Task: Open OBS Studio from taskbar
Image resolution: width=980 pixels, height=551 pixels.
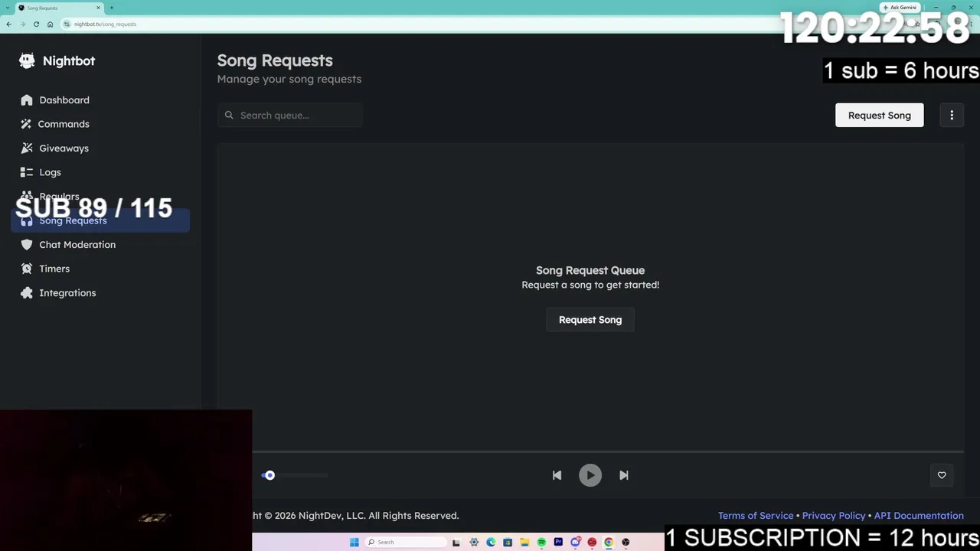Action: [626, 542]
